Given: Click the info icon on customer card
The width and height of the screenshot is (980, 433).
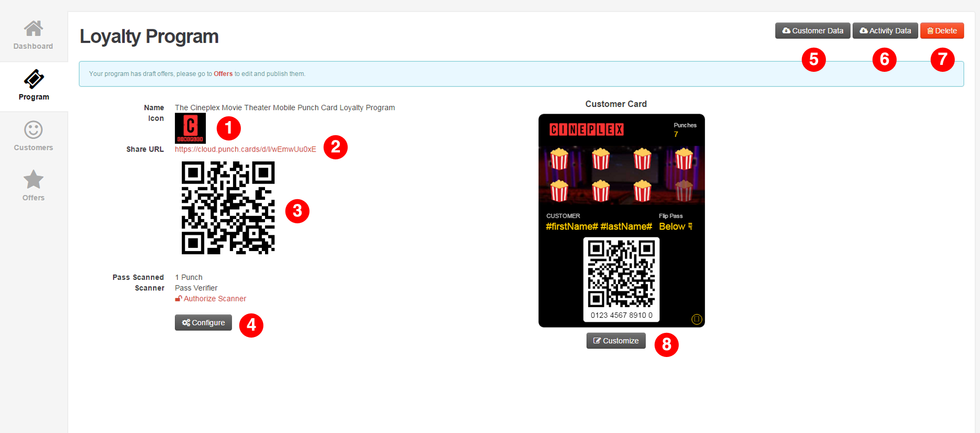Looking at the screenshot, I should (x=696, y=319).
